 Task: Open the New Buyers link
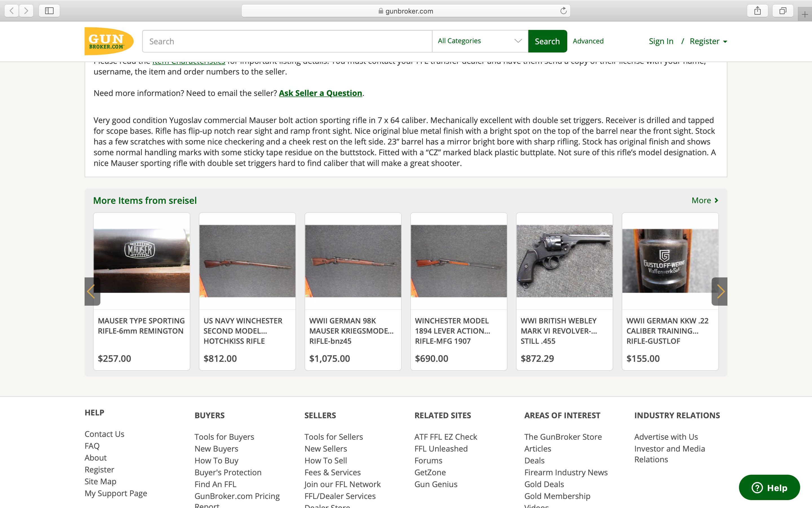[217, 448]
